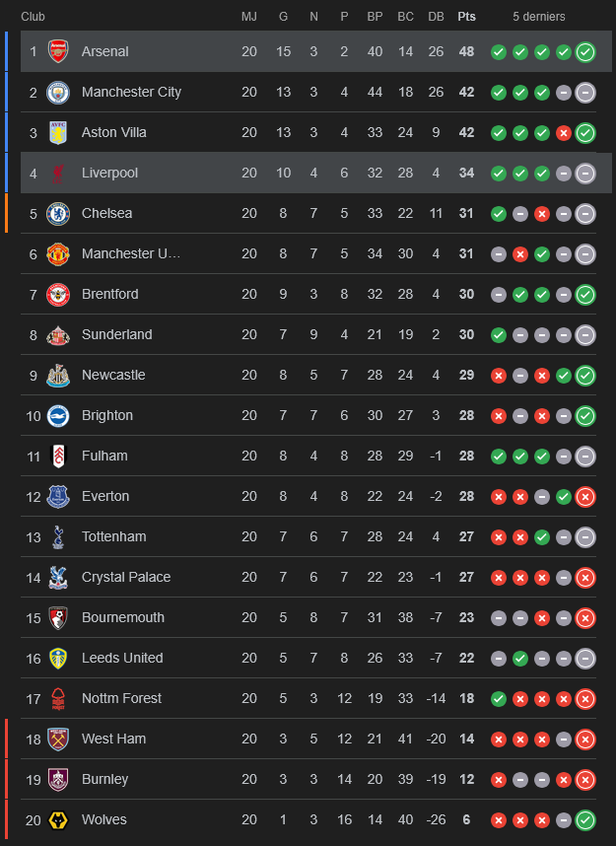Viewport: 616px width, 846px height.
Task: Open the Brentford team link
Action: (109, 294)
